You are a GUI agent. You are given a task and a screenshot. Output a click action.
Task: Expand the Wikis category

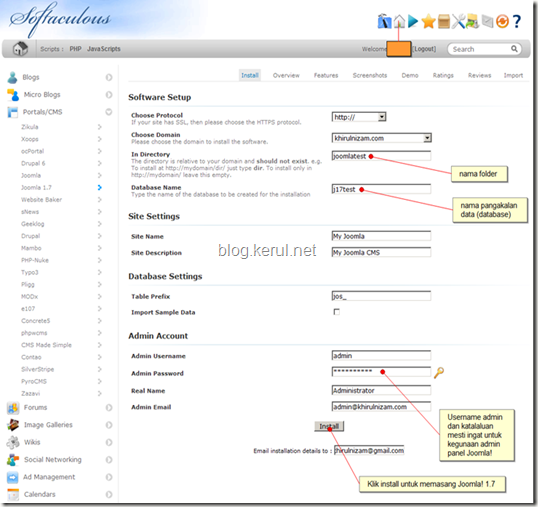point(109,442)
